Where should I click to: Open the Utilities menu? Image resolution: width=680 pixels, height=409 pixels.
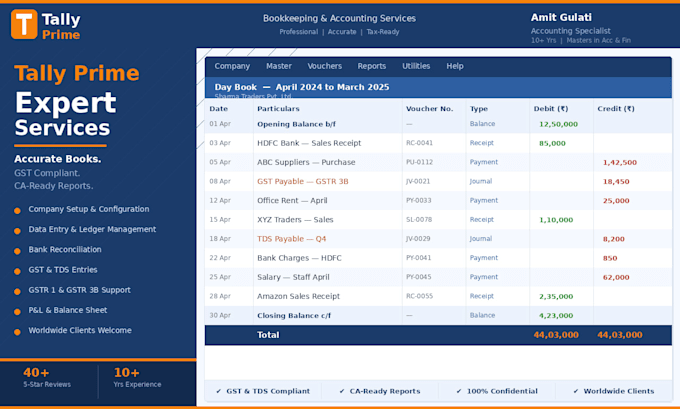tap(416, 66)
